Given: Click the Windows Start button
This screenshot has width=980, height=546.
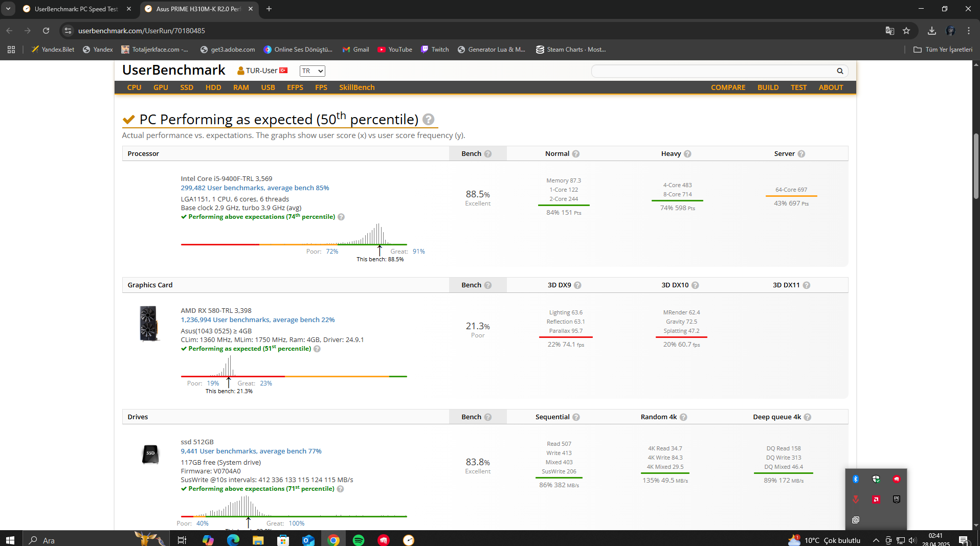Looking at the screenshot, I should click(10, 540).
